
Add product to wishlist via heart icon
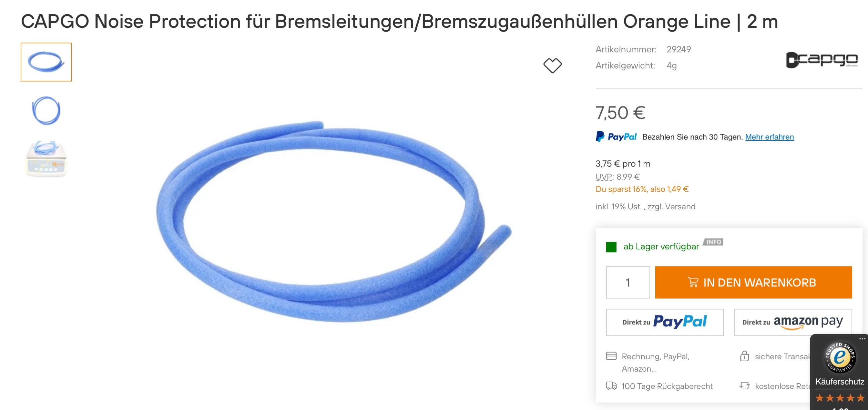[x=552, y=65]
